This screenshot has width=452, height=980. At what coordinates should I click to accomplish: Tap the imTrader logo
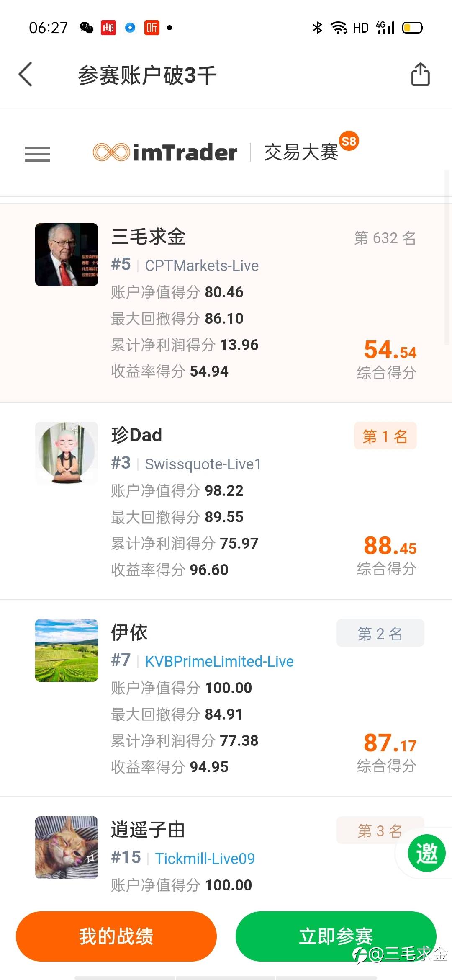[x=165, y=152]
